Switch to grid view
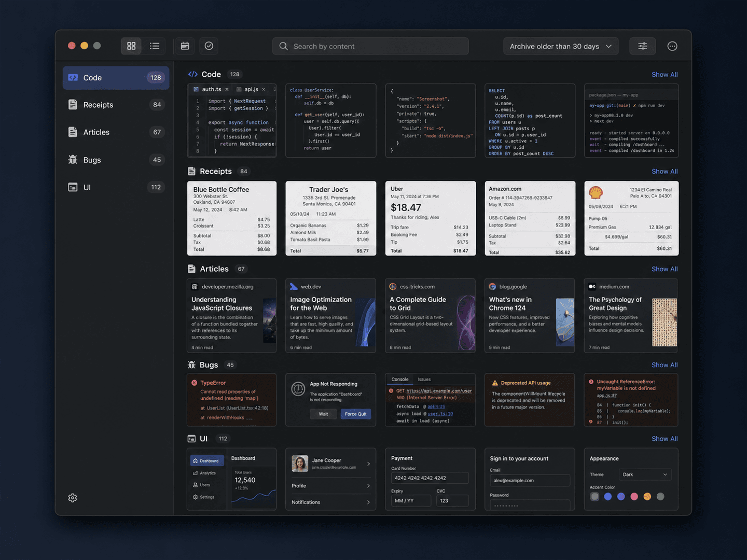Image resolution: width=747 pixels, height=560 pixels. pos(131,46)
